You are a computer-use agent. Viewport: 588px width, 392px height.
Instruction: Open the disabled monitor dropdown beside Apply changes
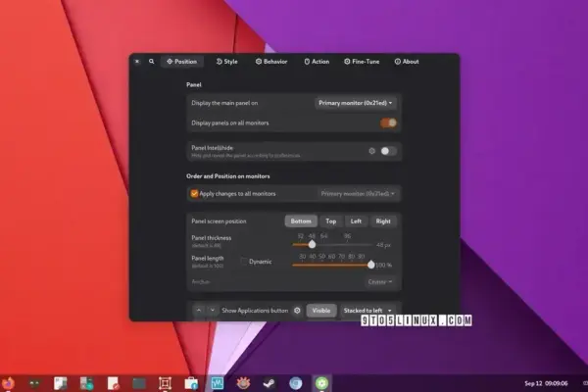[358, 194]
